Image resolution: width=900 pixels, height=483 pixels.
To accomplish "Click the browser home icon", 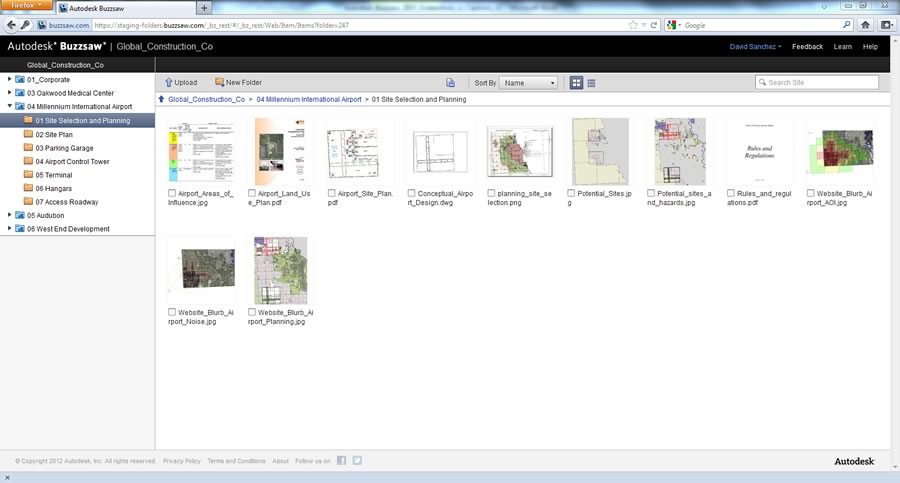I will click(x=866, y=25).
